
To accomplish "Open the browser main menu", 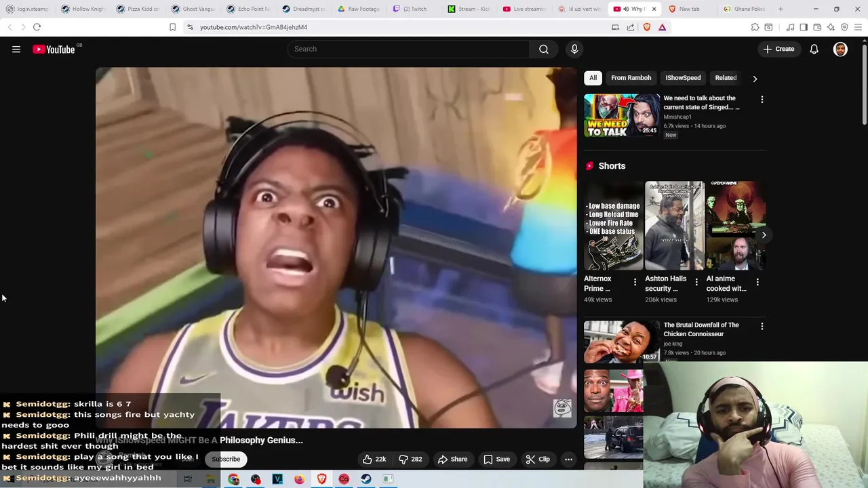I will click(x=858, y=27).
